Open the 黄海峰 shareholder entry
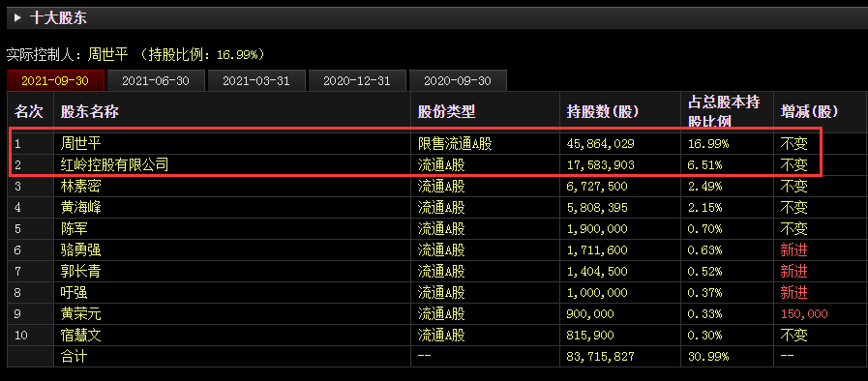 (x=81, y=208)
